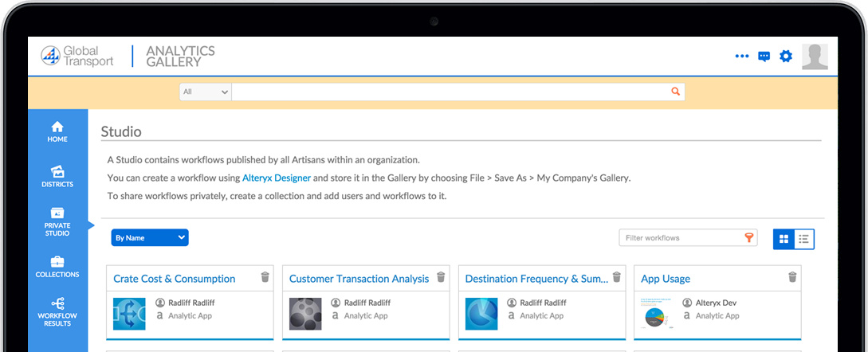The width and height of the screenshot is (868, 352).
Task: Click Destination Frequency pie chart thumbnail
Action: [481, 314]
